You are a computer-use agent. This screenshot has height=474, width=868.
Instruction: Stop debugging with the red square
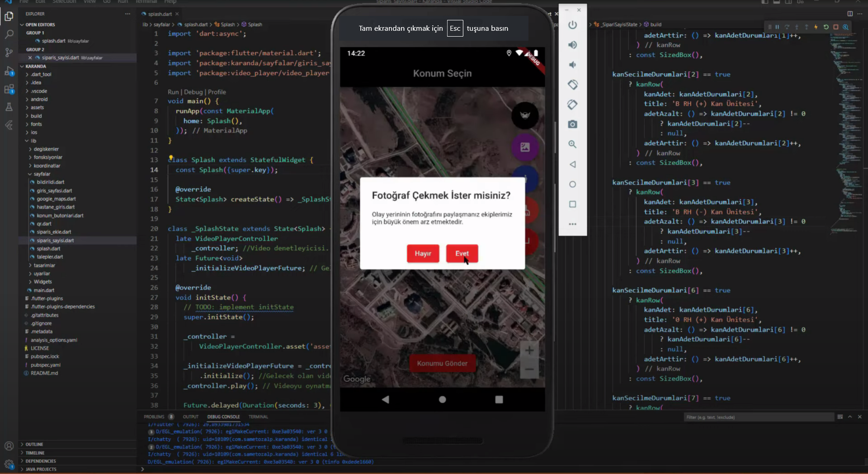pyautogui.click(x=836, y=27)
